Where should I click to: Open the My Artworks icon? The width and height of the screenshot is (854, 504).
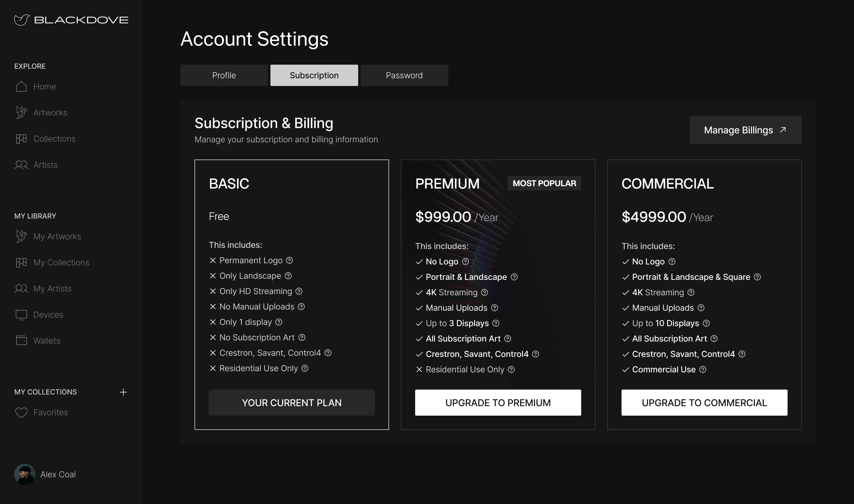coord(21,236)
